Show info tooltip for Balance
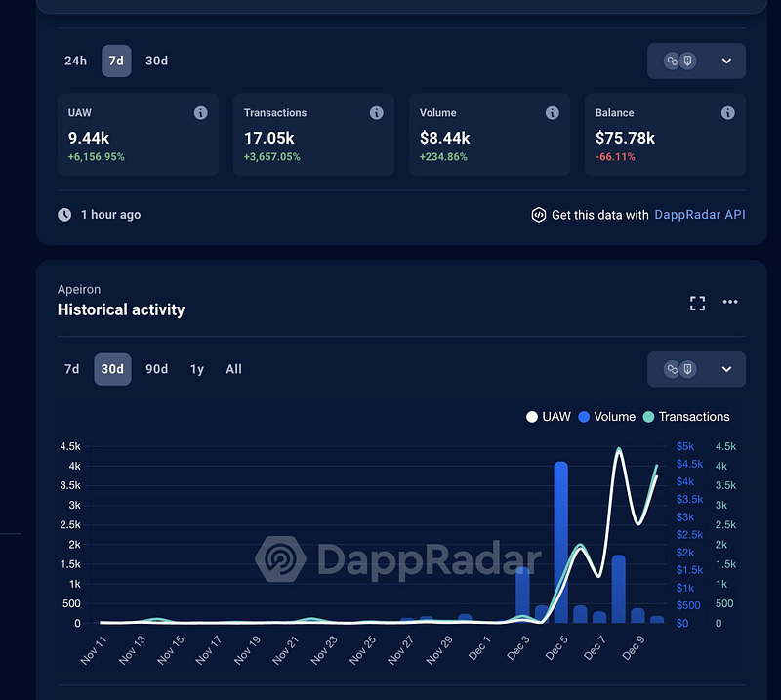The width and height of the screenshot is (781, 700). [727, 113]
